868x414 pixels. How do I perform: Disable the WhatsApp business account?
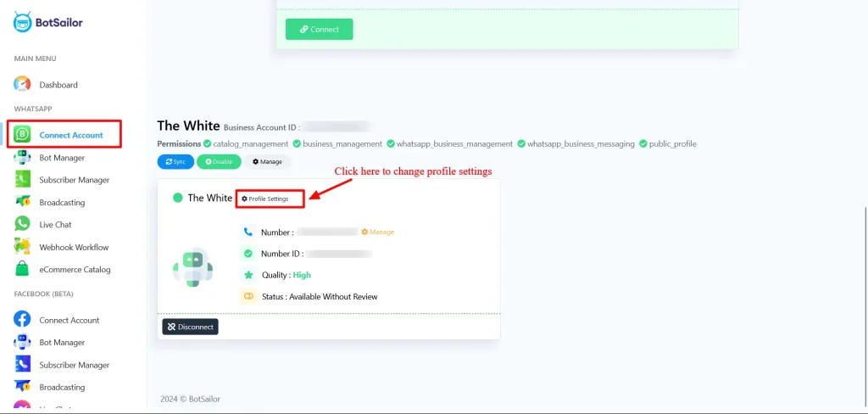[x=219, y=161]
